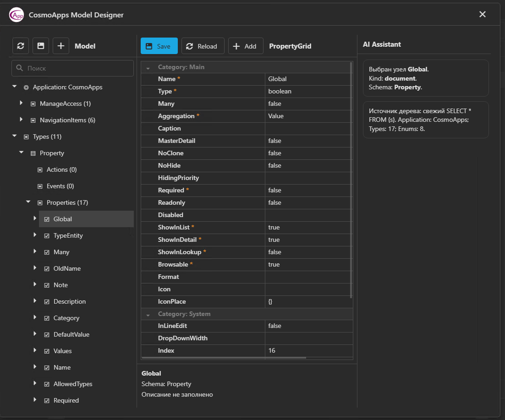Toggle the Many checkbox icon in tree
This screenshot has height=420, width=505.
pyautogui.click(x=47, y=252)
